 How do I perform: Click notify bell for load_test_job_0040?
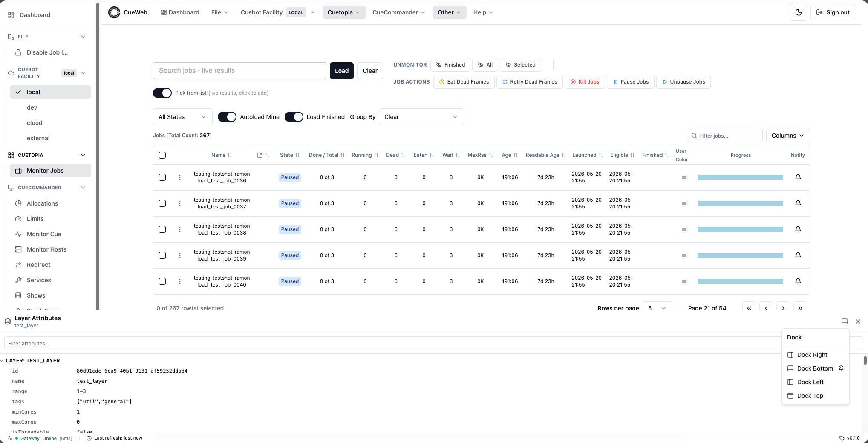click(x=798, y=281)
